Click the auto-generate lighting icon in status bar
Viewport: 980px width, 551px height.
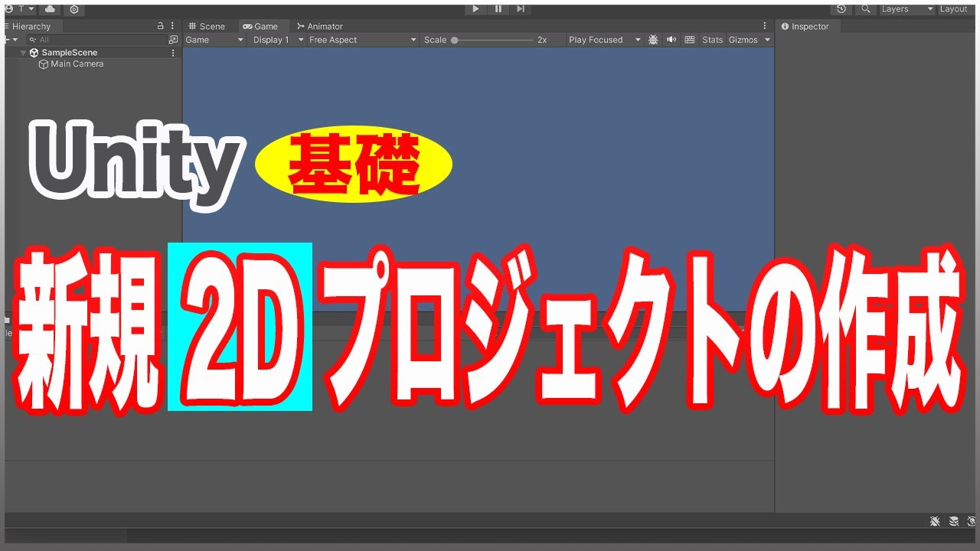(x=971, y=521)
